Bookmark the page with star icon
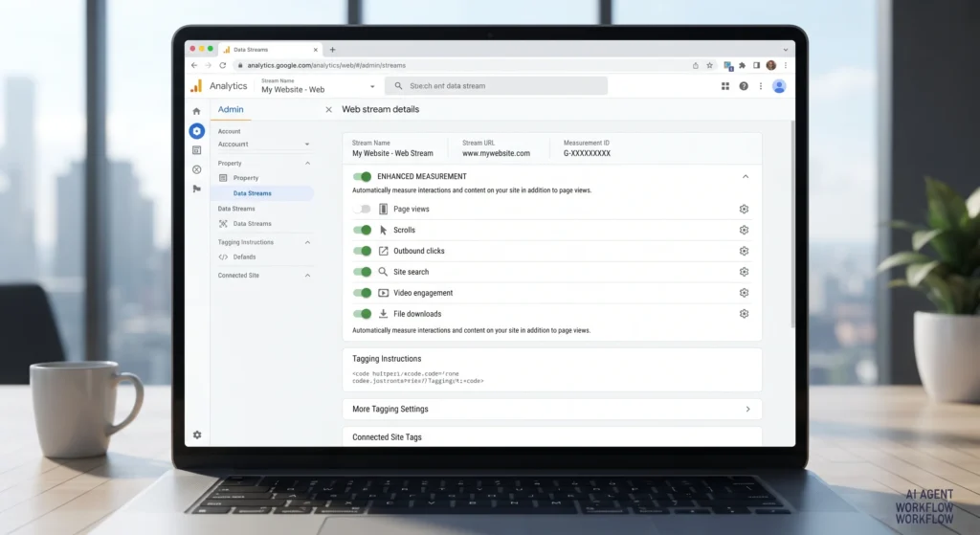This screenshot has height=535, width=980. 709,65
